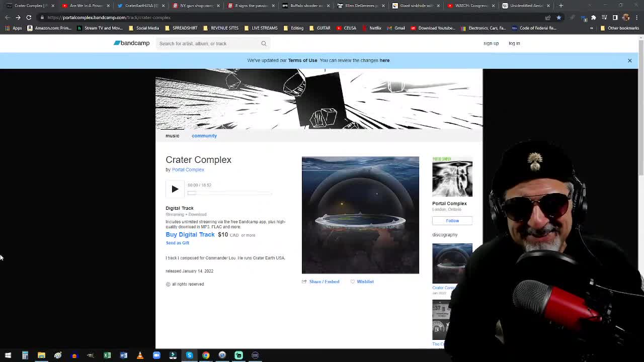Open the GUITAR bookmarks folder
Image resolution: width=644 pixels, height=362 pixels.
coord(320,28)
